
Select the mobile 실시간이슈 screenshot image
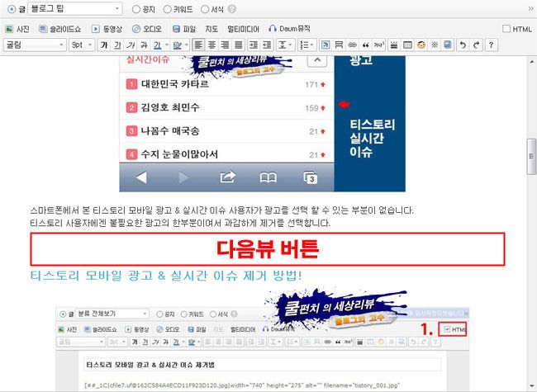pyautogui.click(x=262, y=124)
